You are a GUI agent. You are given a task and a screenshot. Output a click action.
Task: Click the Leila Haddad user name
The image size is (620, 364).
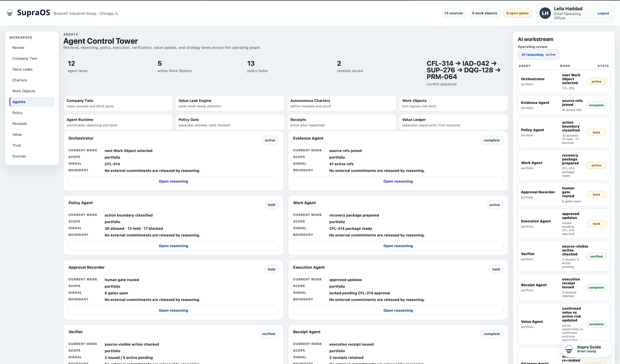point(568,9)
